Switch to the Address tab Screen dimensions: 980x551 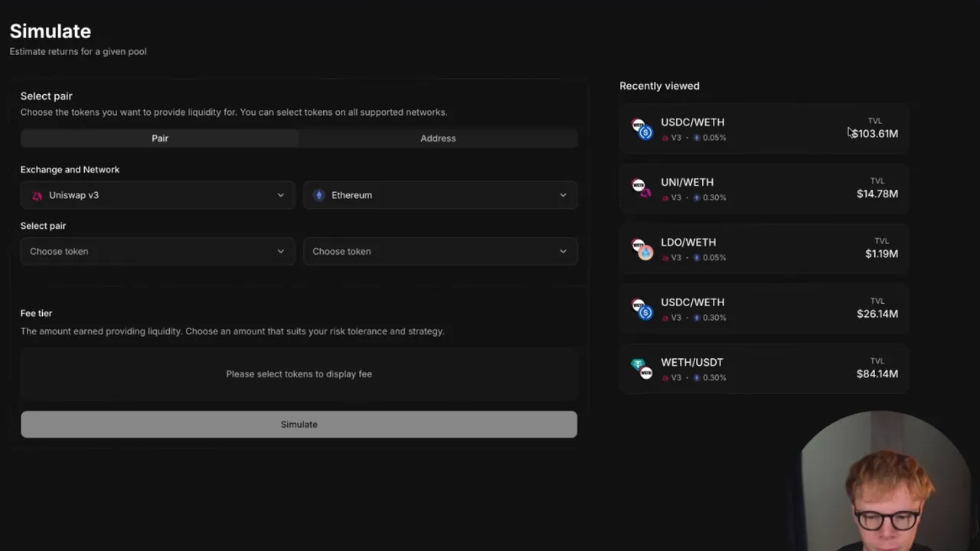click(x=438, y=139)
